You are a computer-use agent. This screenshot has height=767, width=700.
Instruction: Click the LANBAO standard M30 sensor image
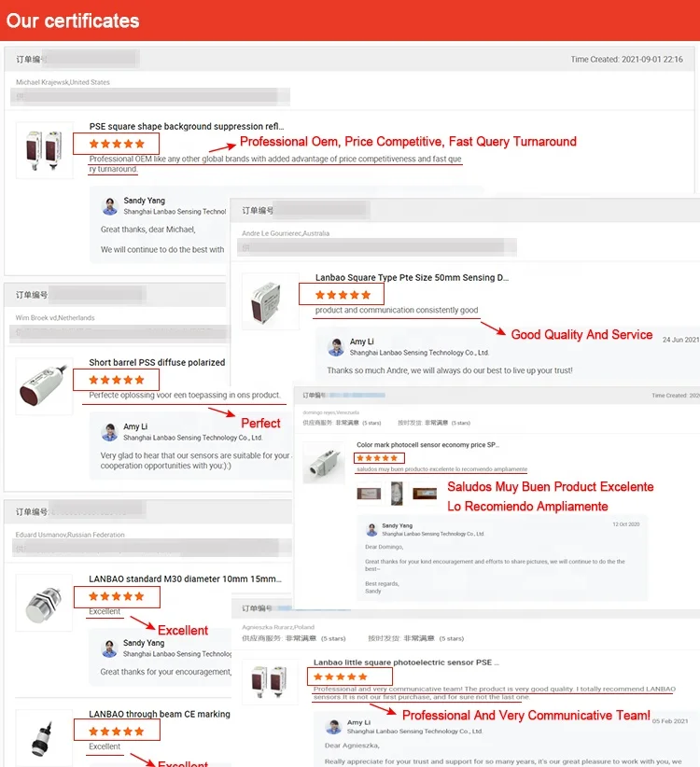(44, 603)
